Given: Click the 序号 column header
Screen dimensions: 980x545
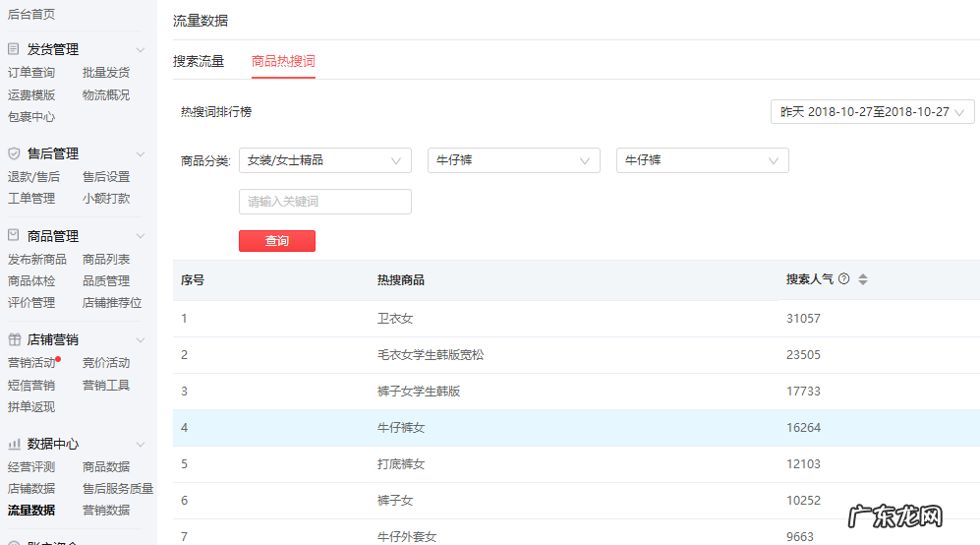Looking at the screenshot, I should [193, 279].
